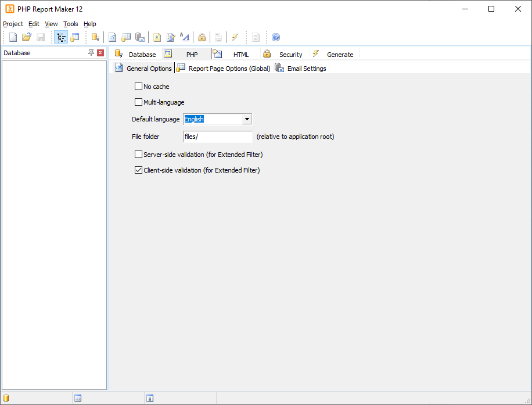Open the View menu
532x405 pixels.
click(x=51, y=24)
